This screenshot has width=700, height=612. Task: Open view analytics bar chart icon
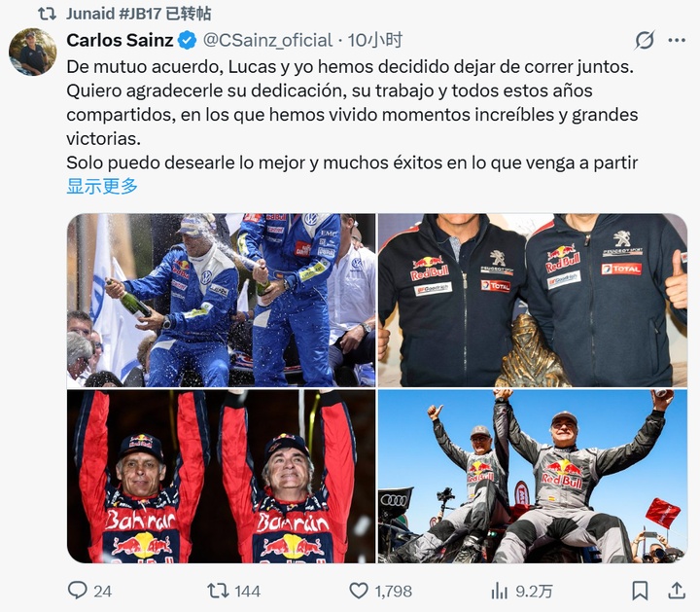point(499,591)
